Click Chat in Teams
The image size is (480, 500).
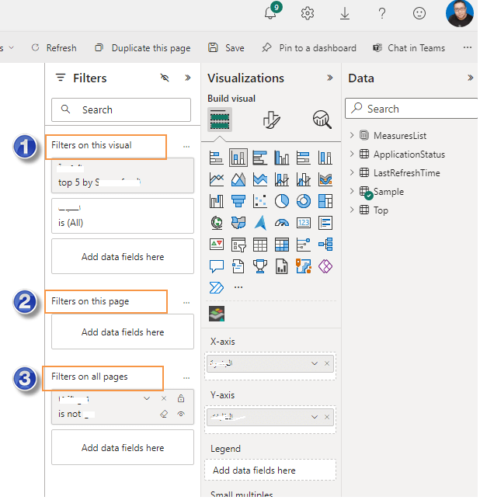click(x=409, y=48)
